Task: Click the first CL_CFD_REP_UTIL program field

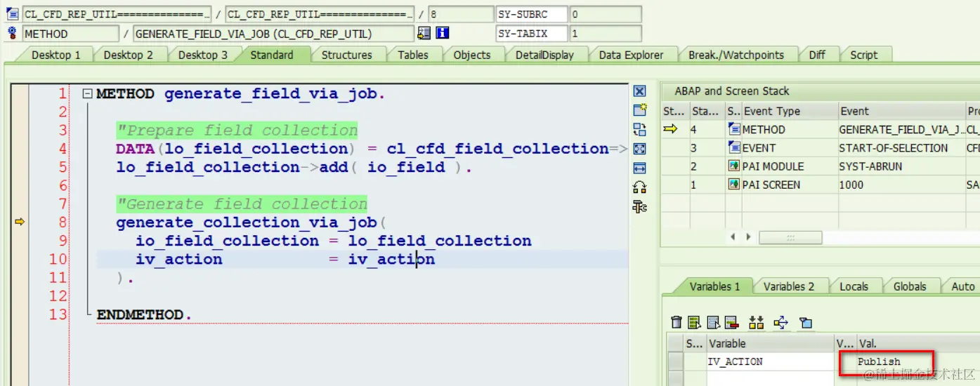Action: pyautogui.click(x=117, y=14)
